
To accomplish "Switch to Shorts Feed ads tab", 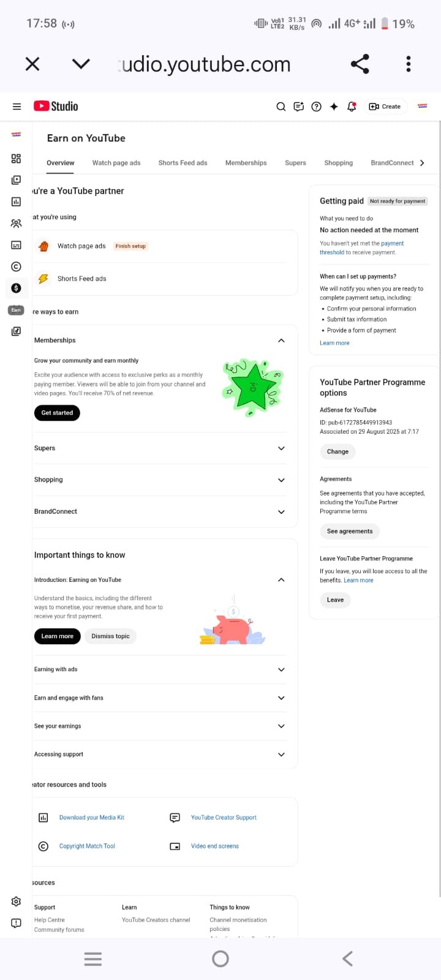I will [x=183, y=163].
